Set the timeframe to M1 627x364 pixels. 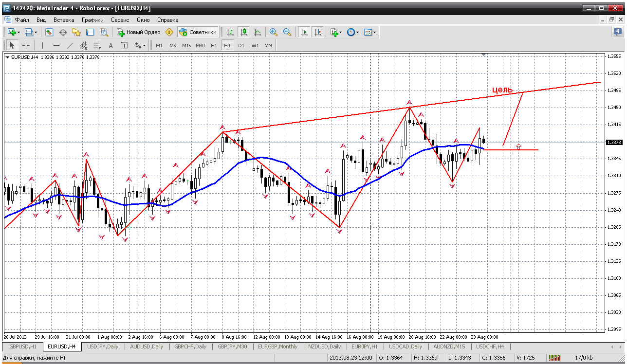[159, 45]
